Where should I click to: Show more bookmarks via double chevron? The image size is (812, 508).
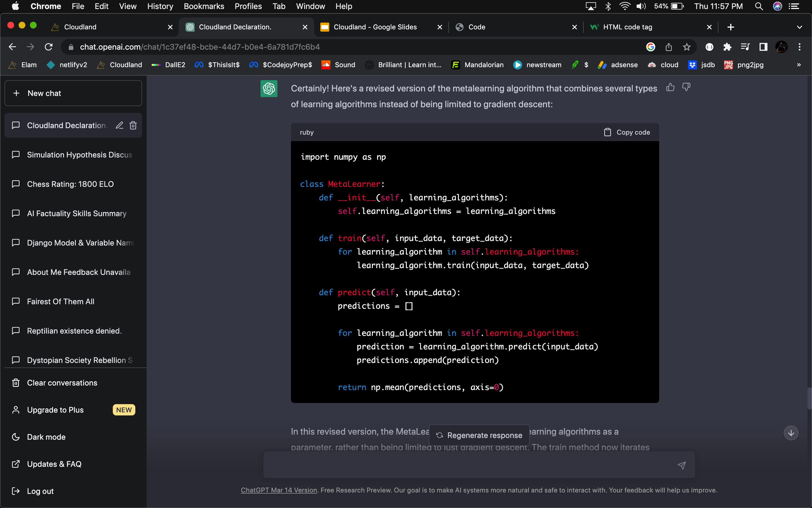tap(799, 65)
